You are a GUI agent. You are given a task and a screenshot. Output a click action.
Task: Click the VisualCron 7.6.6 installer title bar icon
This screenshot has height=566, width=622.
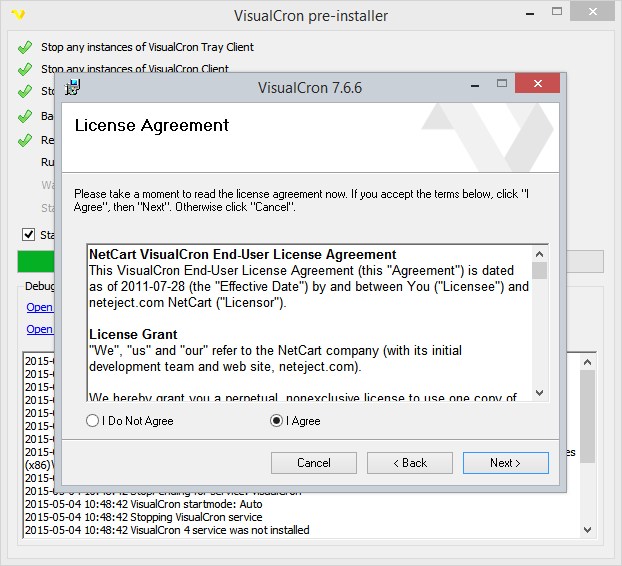[x=73, y=87]
